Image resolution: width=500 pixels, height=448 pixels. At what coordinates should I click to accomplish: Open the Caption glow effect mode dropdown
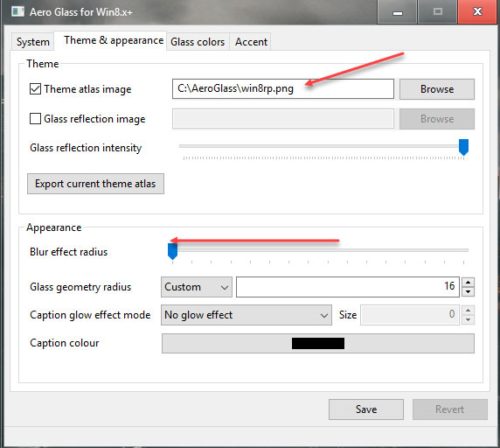coord(246,315)
